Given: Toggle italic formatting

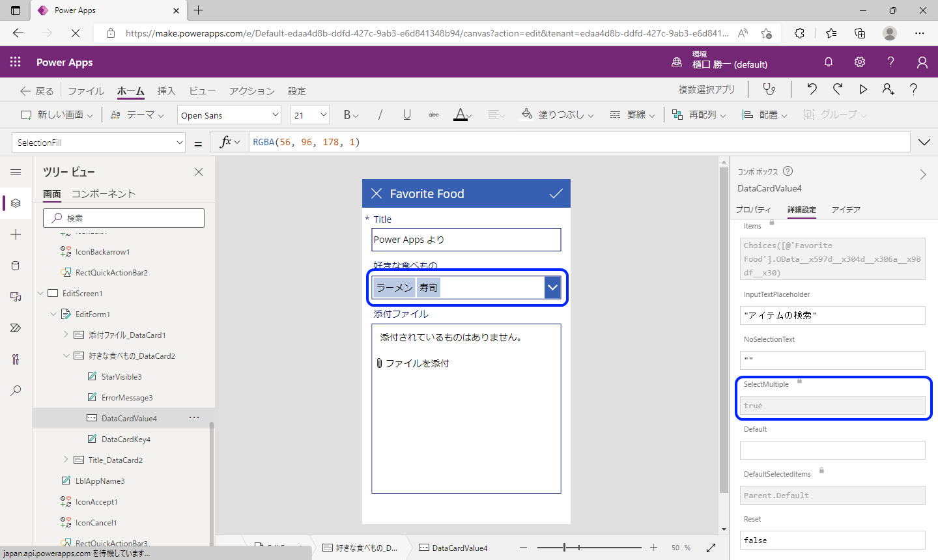Looking at the screenshot, I should [x=380, y=115].
